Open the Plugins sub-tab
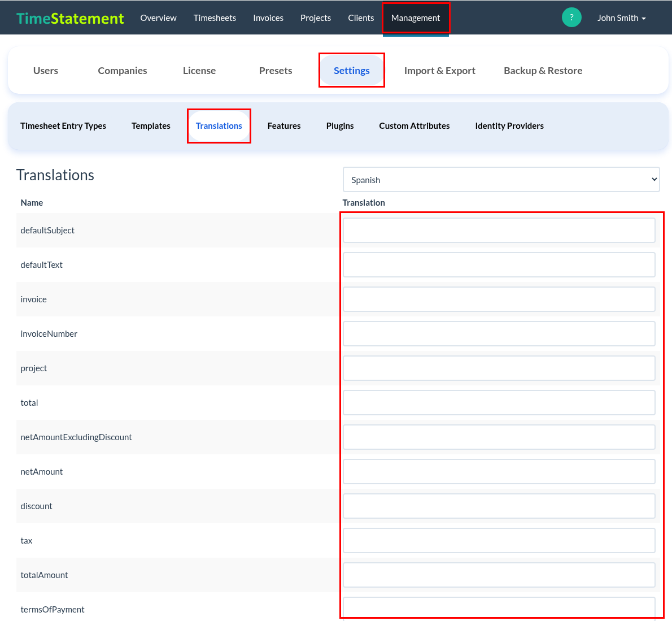672x621 pixels. (340, 125)
